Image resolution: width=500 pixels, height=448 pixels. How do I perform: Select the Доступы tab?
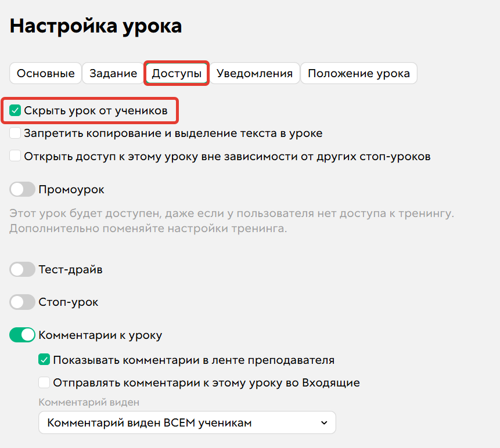(x=176, y=73)
